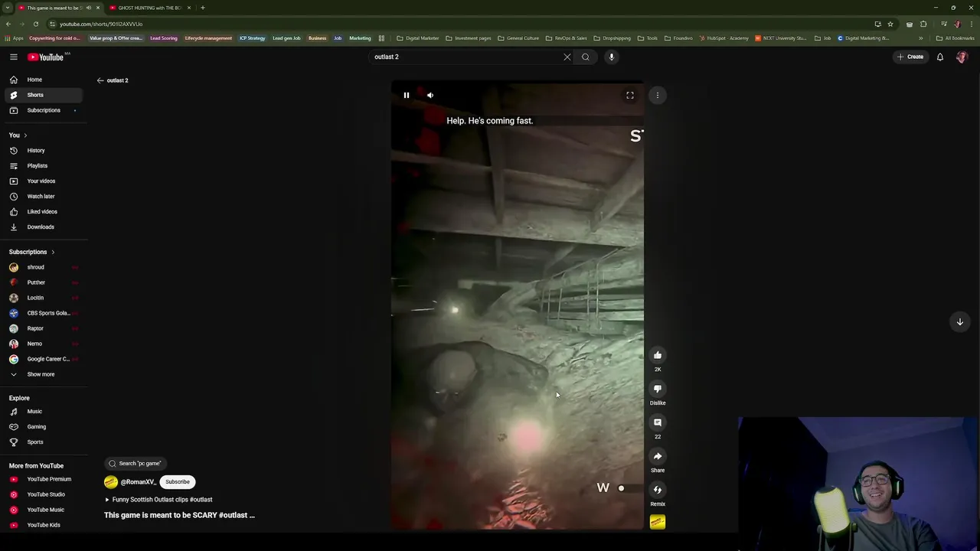
Task: Explore the Music category
Action: point(44,412)
